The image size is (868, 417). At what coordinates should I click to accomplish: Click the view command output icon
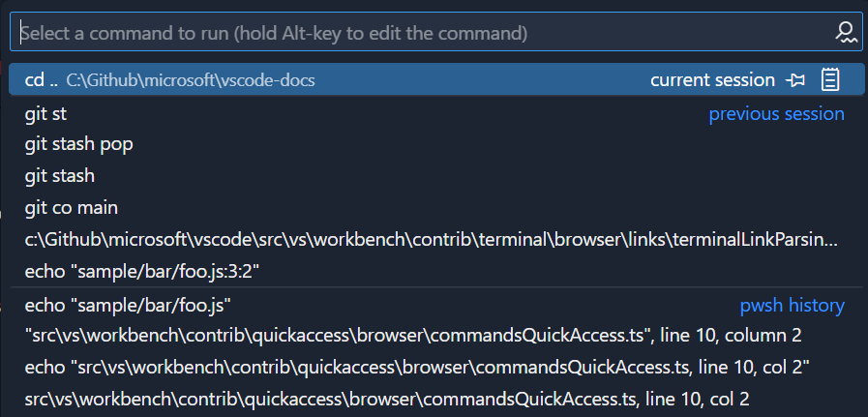tap(829, 80)
